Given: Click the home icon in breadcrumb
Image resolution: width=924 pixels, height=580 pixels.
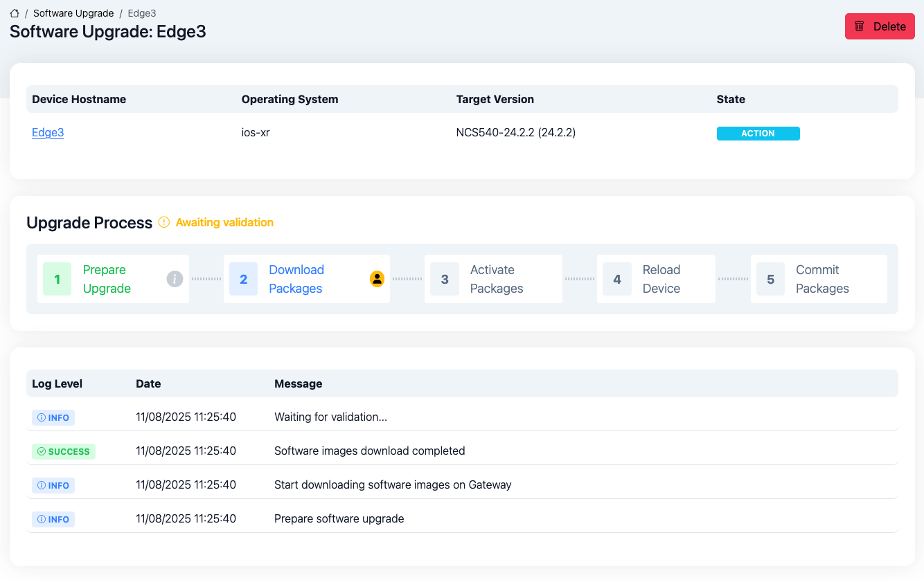Looking at the screenshot, I should pyautogui.click(x=15, y=13).
